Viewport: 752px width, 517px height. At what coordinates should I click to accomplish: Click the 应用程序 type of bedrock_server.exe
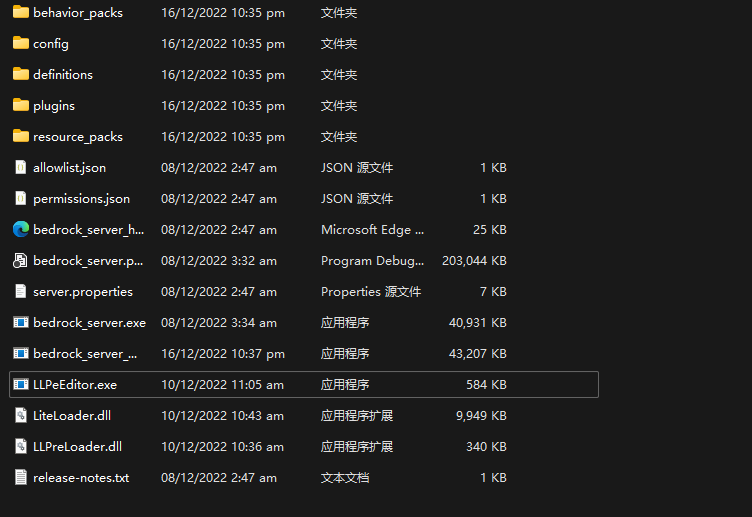point(345,322)
